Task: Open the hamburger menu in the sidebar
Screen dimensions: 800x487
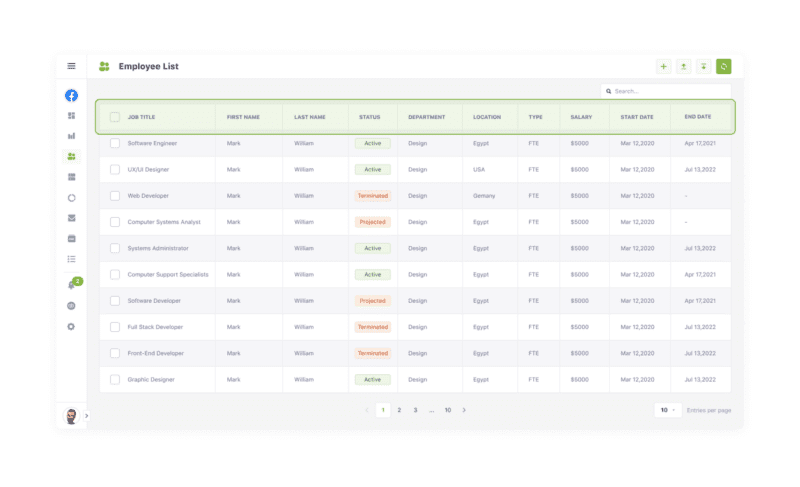Action: [71, 66]
